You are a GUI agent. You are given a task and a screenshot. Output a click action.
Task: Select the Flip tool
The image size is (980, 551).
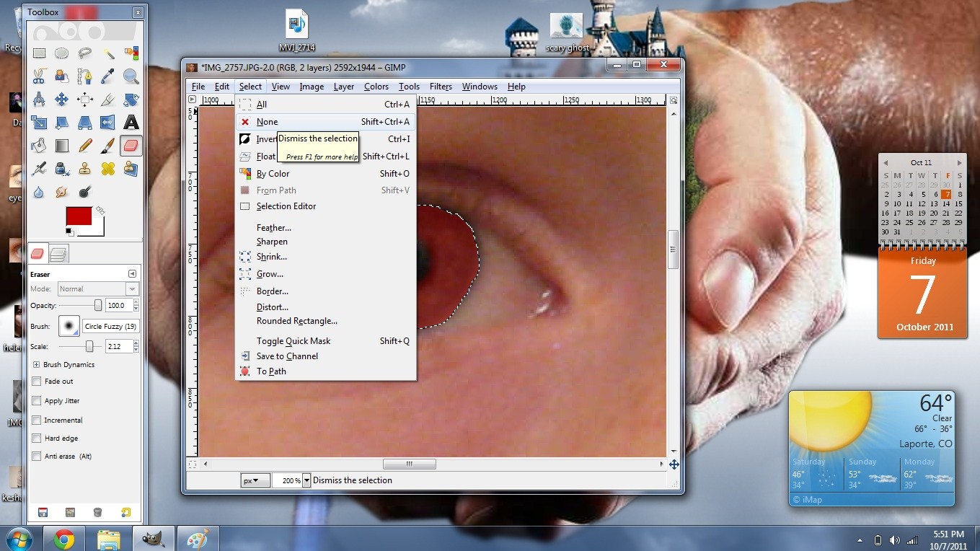pos(108,123)
